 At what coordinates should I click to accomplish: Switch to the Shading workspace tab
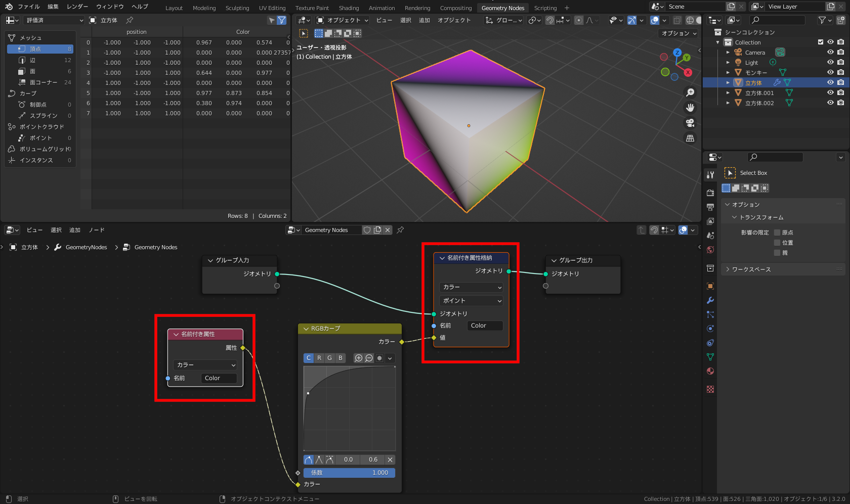pyautogui.click(x=349, y=8)
